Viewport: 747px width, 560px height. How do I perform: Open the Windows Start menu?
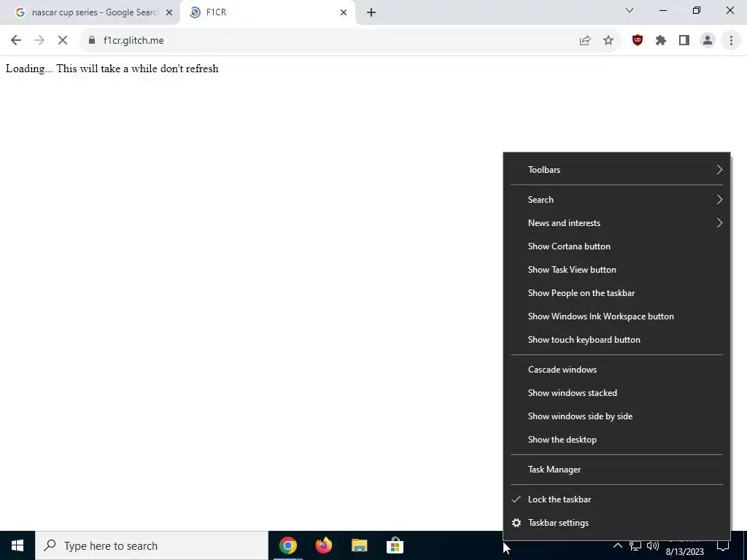point(18,545)
